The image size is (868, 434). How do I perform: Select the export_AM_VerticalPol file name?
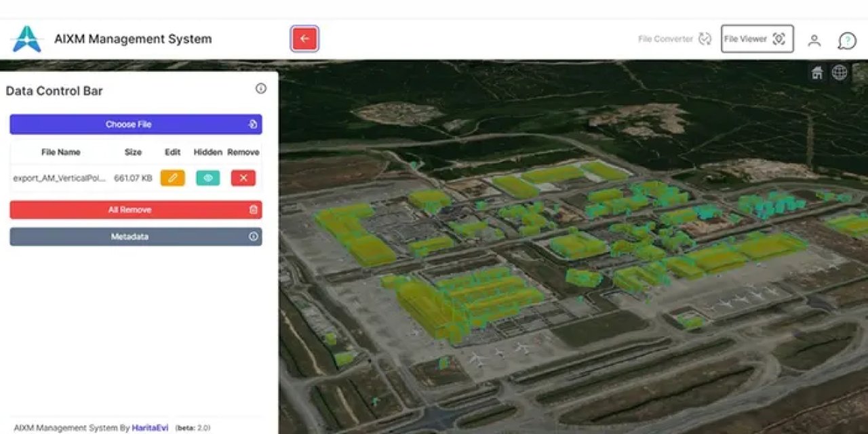point(60,178)
